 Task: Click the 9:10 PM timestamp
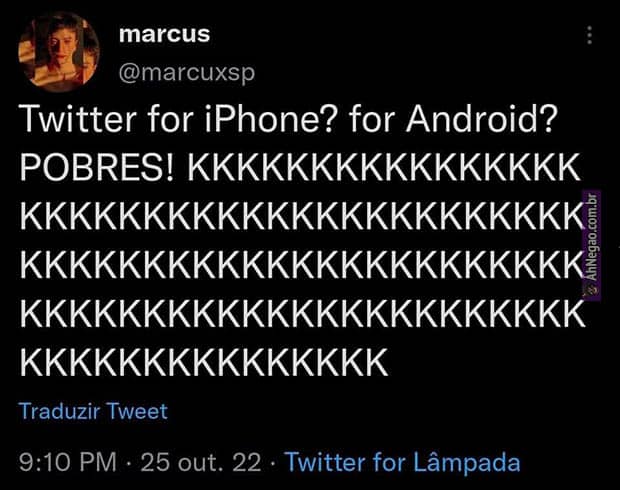pos(68,462)
